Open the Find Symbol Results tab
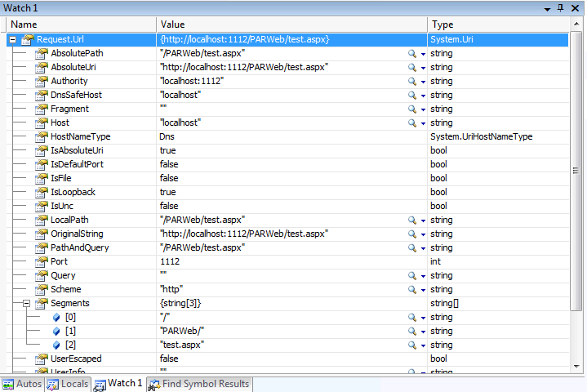Screen dimensions: 587x392 [199, 384]
